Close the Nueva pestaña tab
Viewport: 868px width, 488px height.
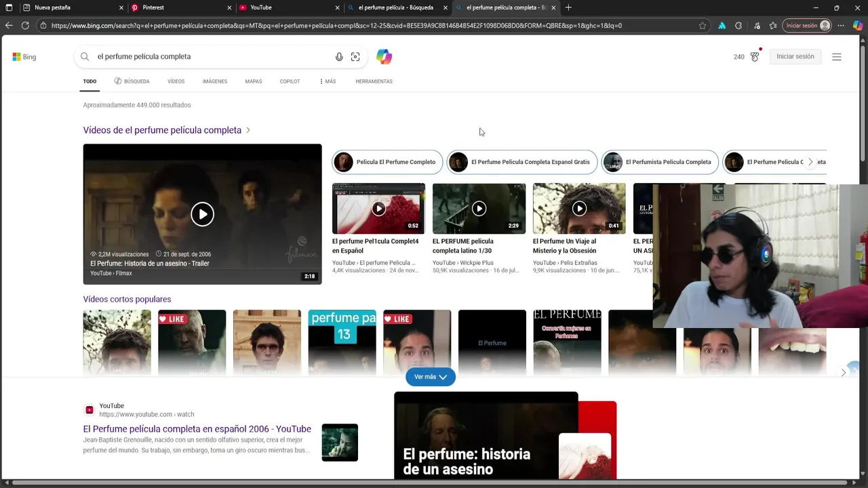point(121,7)
